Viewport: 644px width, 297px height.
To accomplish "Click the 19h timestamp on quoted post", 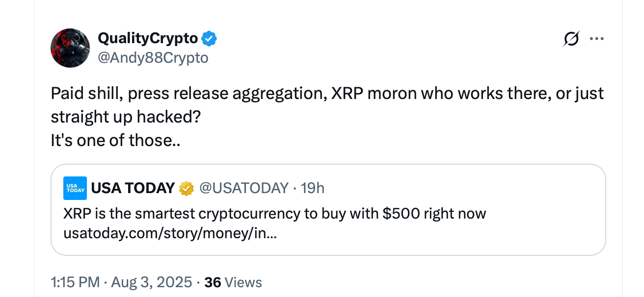I will [312, 188].
